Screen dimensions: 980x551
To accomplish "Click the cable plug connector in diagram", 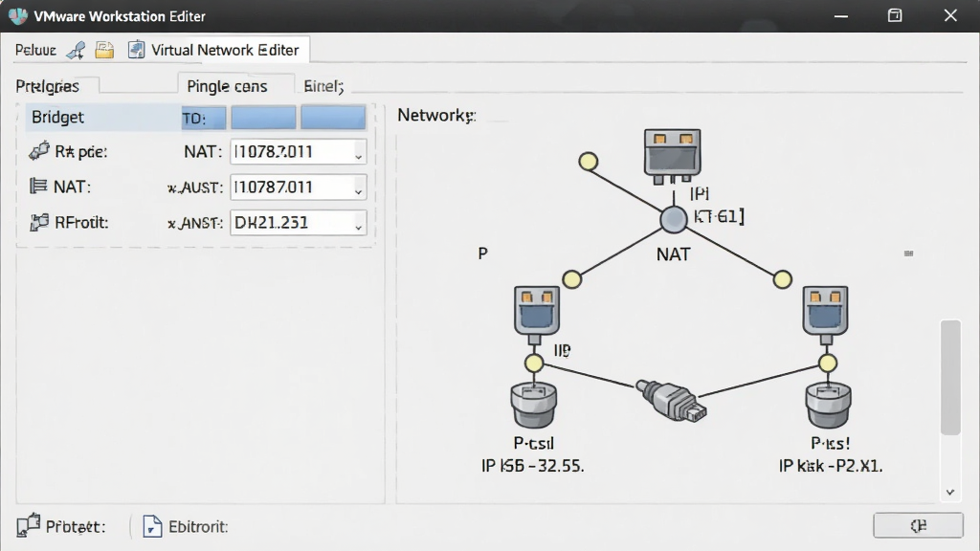I will point(672,401).
